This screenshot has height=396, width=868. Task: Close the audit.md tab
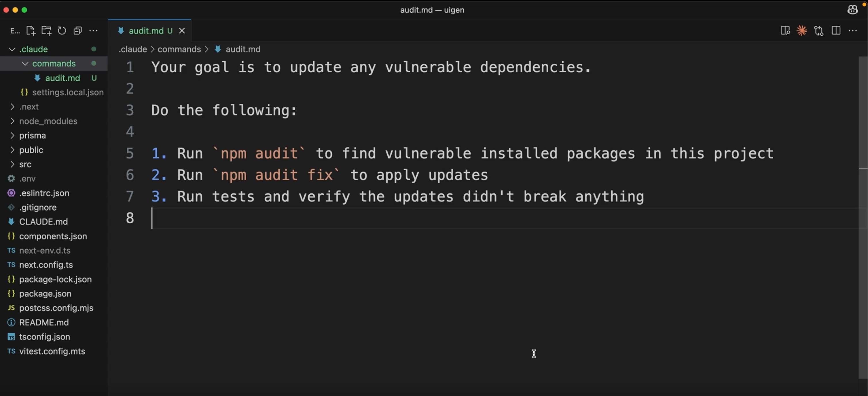182,31
